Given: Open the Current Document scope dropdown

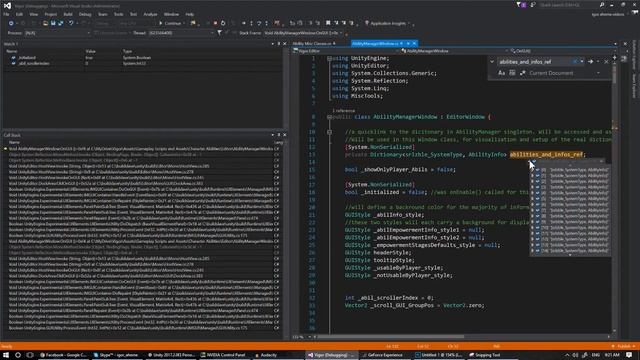Looking at the screenshot, I should pos(565,73).
